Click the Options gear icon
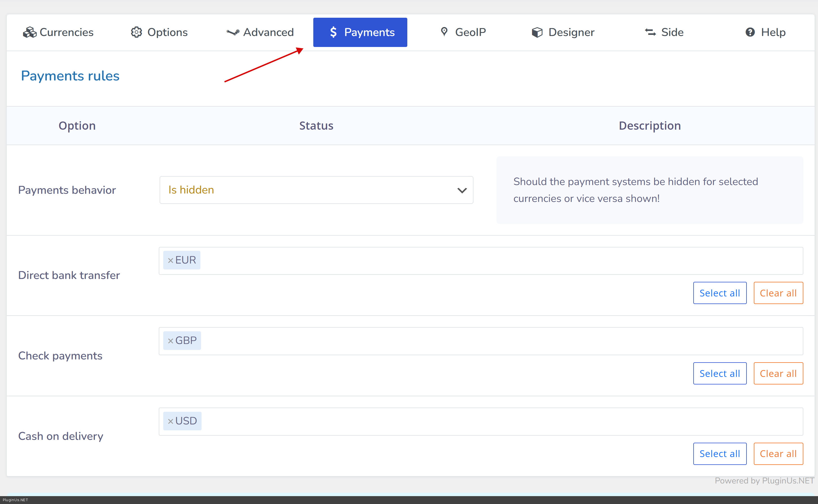818x504 pixels. point(136,32)
